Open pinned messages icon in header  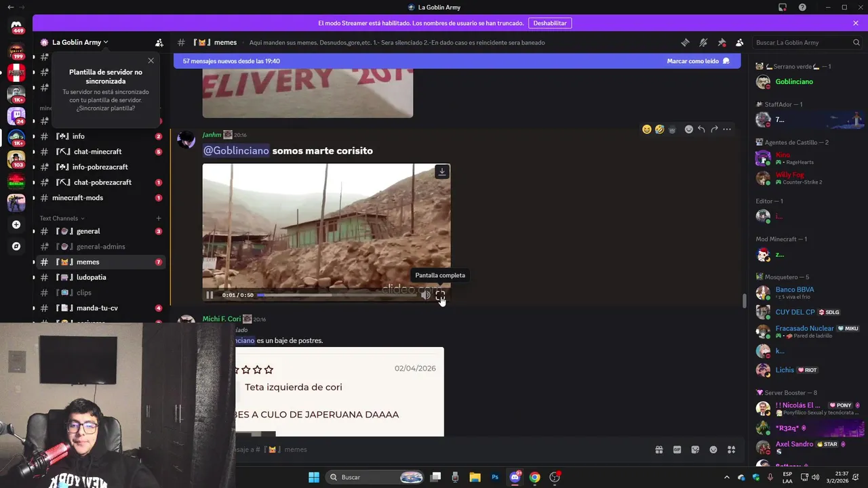(722, 42)
